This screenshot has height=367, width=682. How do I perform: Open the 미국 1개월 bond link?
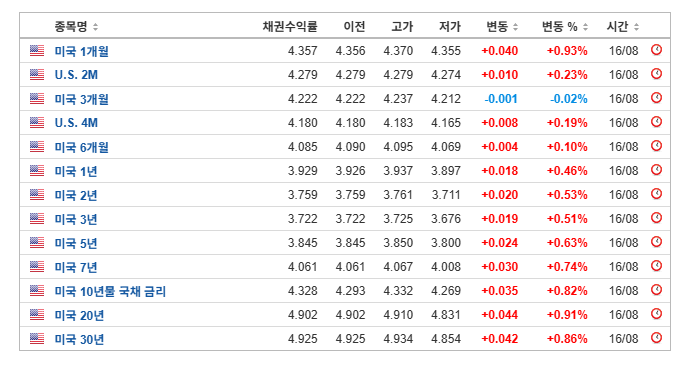tap(81, 51)
